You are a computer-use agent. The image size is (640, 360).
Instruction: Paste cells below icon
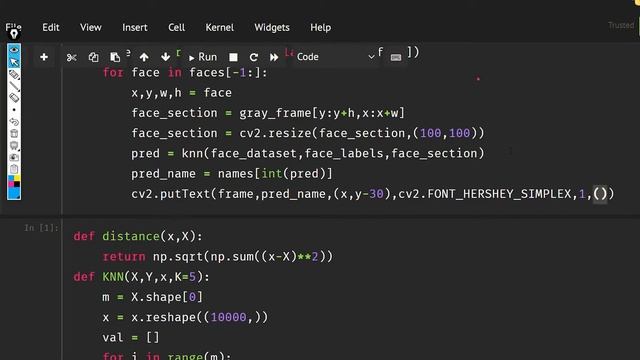coord(115,57)
